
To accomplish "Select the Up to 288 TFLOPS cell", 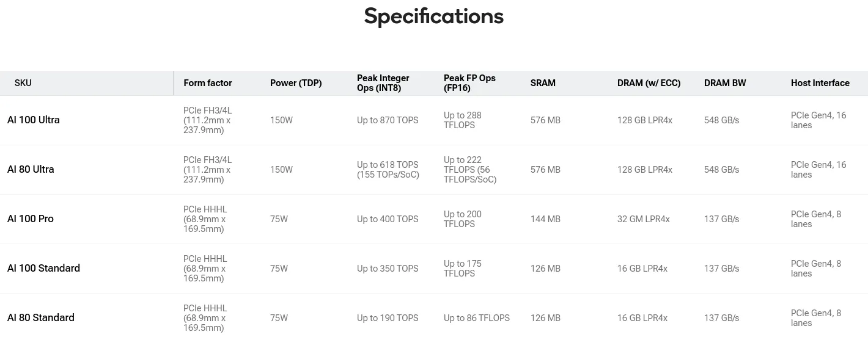I will pyautogui.click(x=463, y=120).
